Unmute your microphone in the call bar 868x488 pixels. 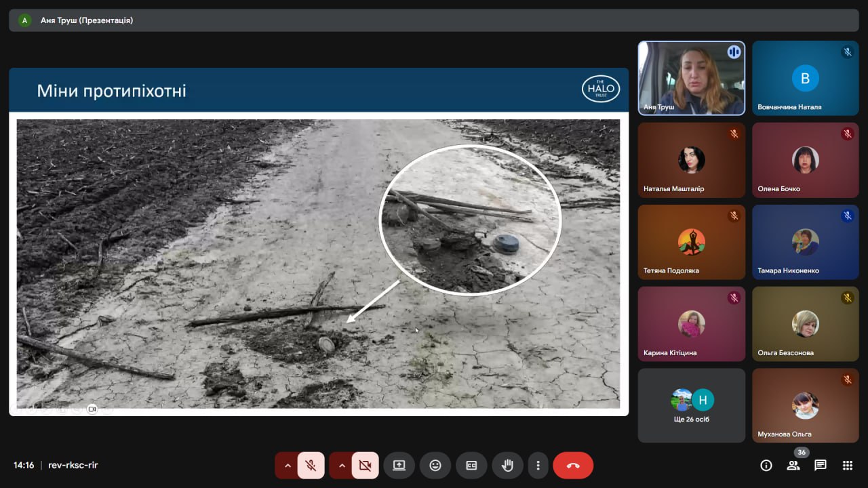(311, 466)
